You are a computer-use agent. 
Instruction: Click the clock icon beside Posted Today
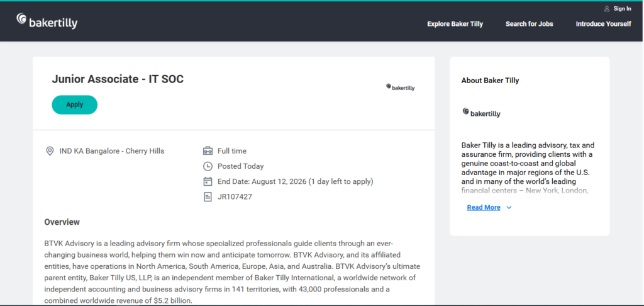coord(208,166)
